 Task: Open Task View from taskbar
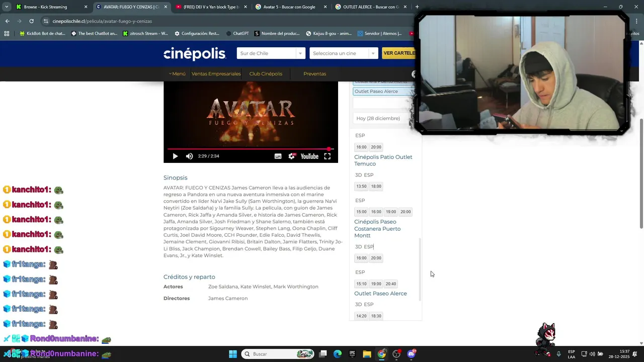[x=323, y=354]
